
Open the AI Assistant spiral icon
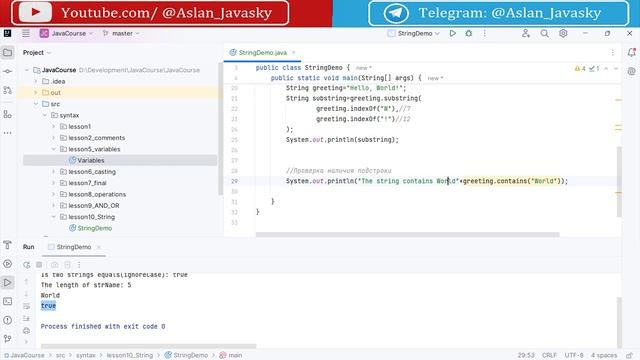[x=631, y=71]
